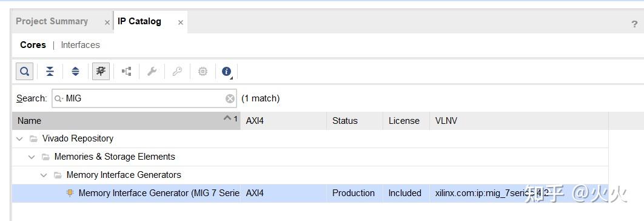Clear the MIG search text
Image resolution: width=644 pixels, height=221 pixels.
tap(230, 99)
